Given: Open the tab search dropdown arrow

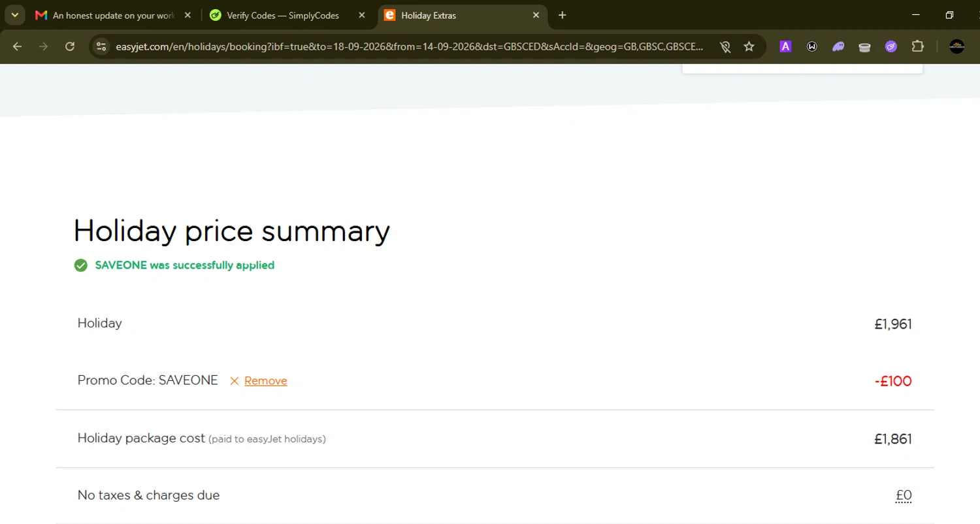Looking at the screenshot, I should point(14,15).
